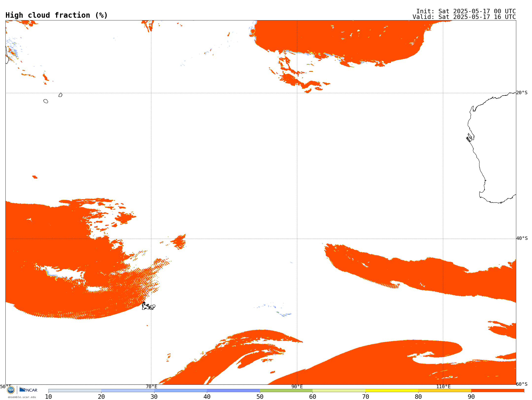Click the colorbar tick label 90
532x400 pixels.
tap(471, 397)
